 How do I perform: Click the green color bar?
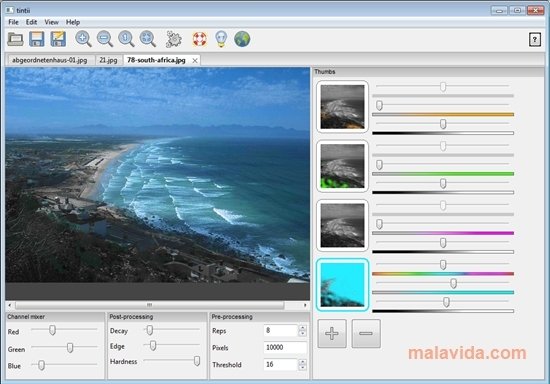443,174
